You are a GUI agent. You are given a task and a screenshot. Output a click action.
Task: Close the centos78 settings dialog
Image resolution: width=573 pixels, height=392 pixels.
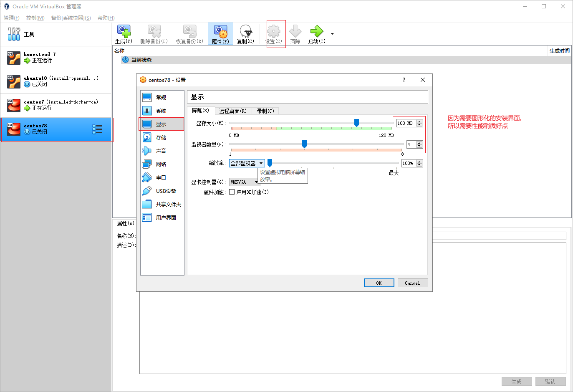[423, 80]
